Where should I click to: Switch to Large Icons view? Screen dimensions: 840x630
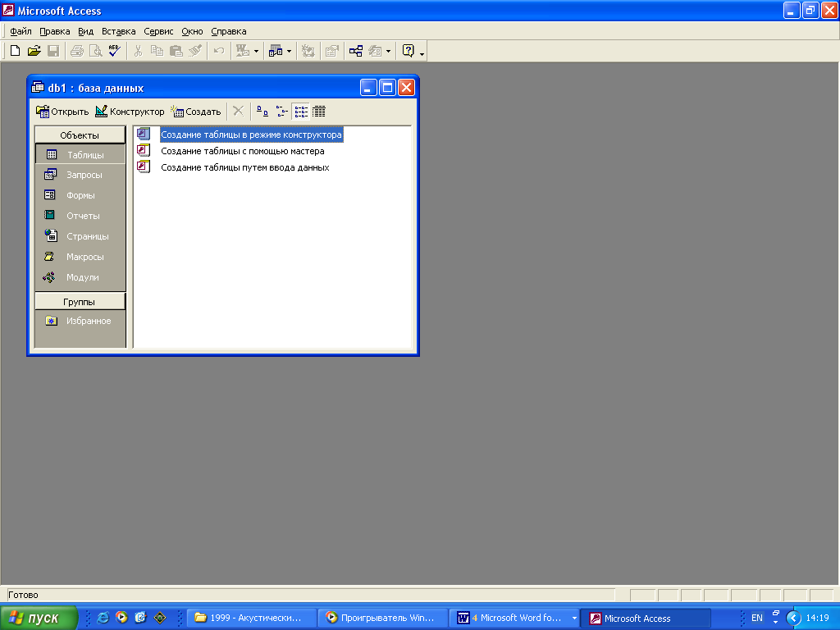coord(262,112)
